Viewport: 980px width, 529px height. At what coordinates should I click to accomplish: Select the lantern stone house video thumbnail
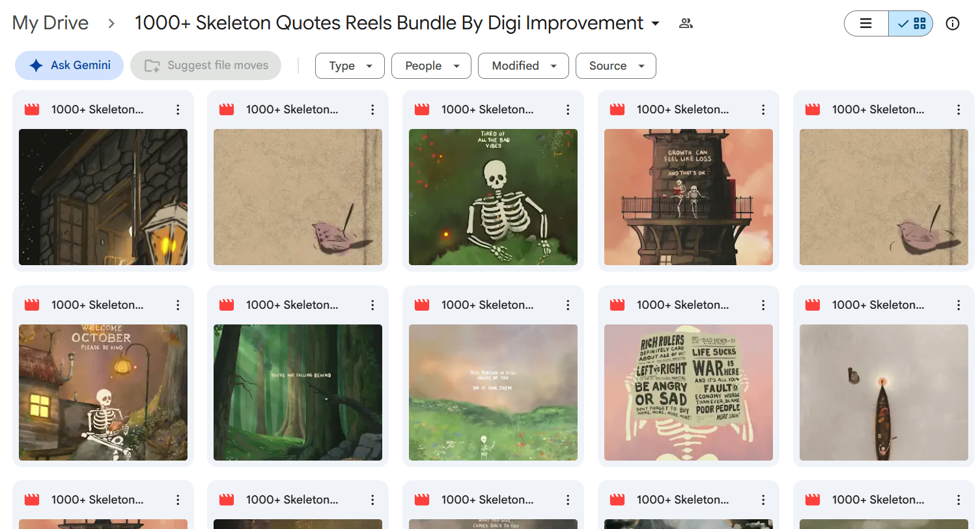click(103, 197)
